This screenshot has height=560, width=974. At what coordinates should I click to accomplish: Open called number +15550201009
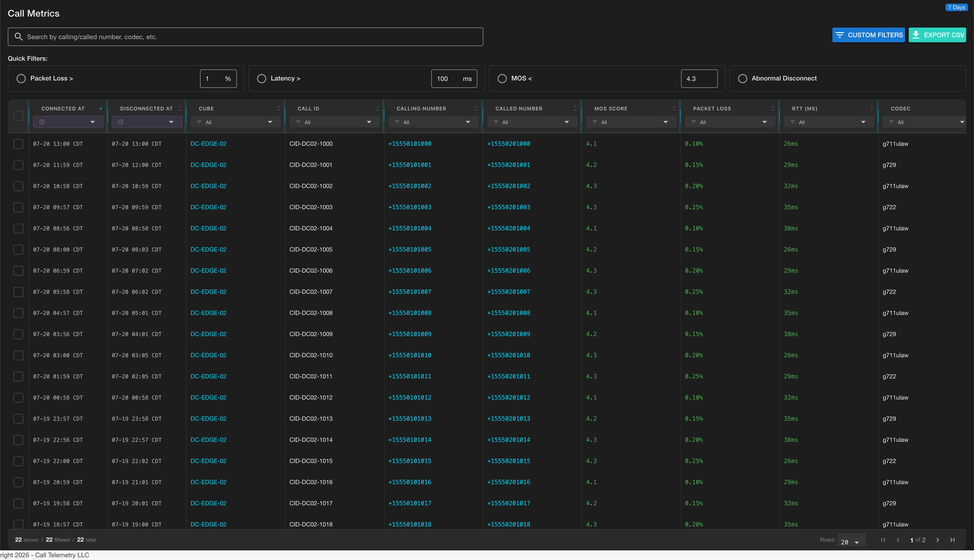509,334
